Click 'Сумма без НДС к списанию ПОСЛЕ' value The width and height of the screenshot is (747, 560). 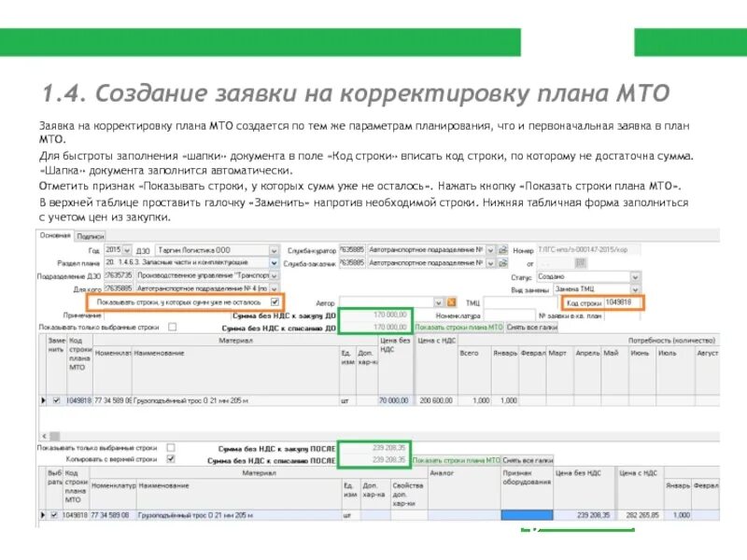coord(374,459)
